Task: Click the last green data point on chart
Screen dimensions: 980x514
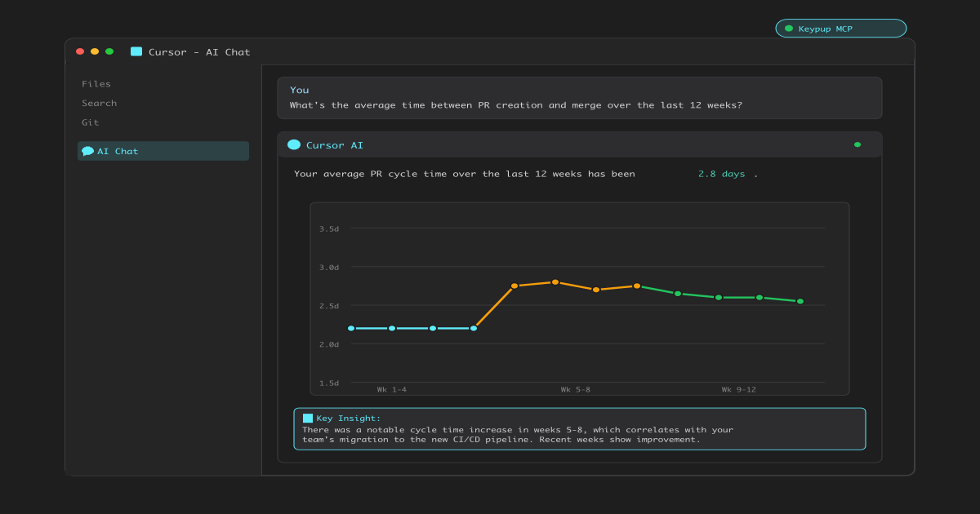Action: click(x=800, y=301)
